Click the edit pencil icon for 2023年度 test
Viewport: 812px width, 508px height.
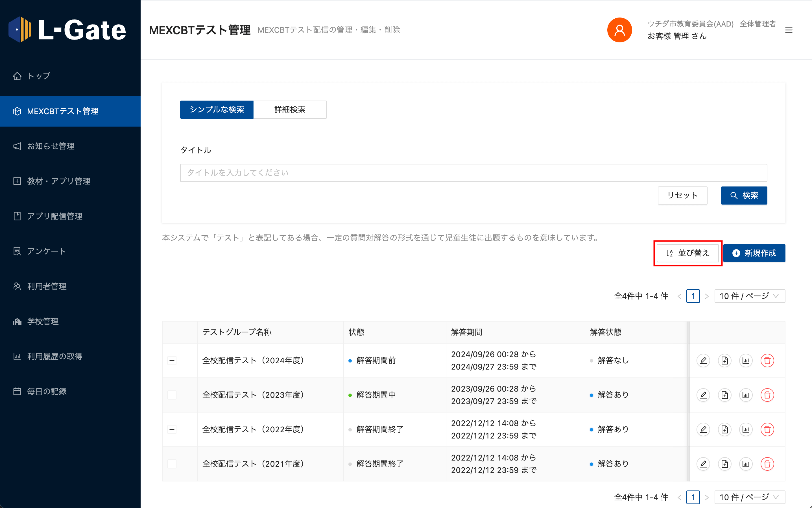point(703,395)
